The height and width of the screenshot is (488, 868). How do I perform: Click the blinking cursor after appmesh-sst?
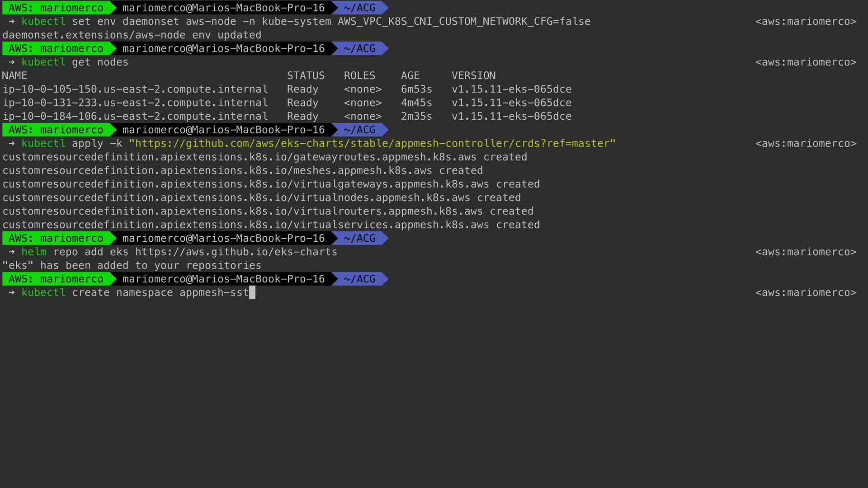252,292
